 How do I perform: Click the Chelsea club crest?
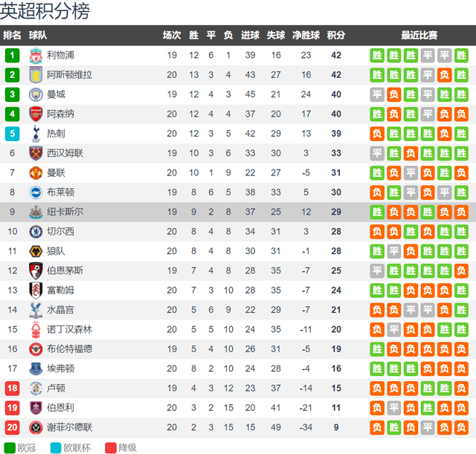pos(36,232)
